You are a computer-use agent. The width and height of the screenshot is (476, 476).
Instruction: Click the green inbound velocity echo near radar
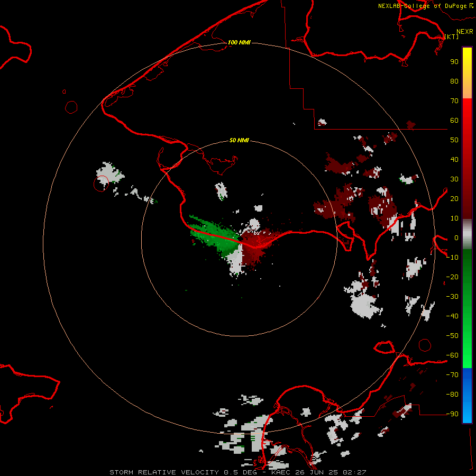coord(215,236)
